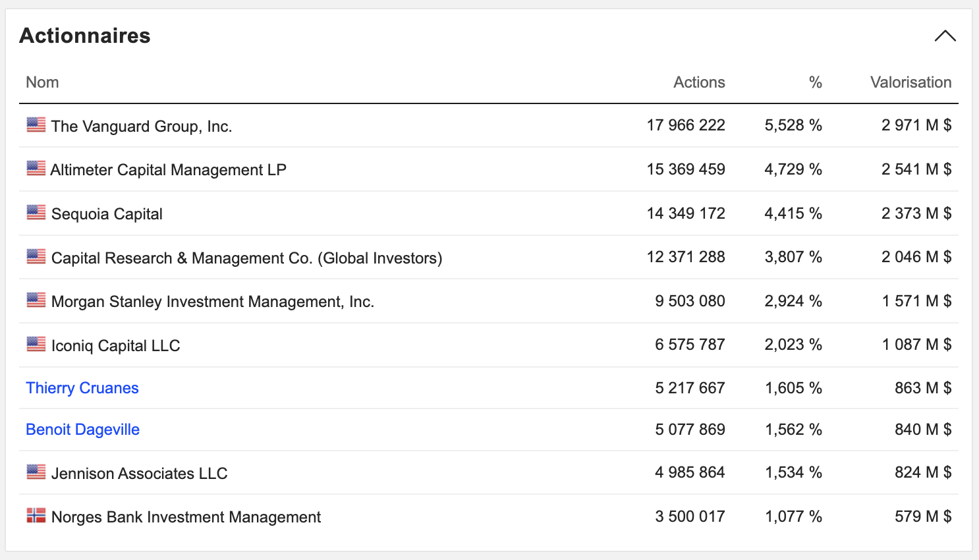The width and height of the screenshot is (979, 560).
Task: Click the Norway flag beside Norges Bank
Action: (36, 515)
